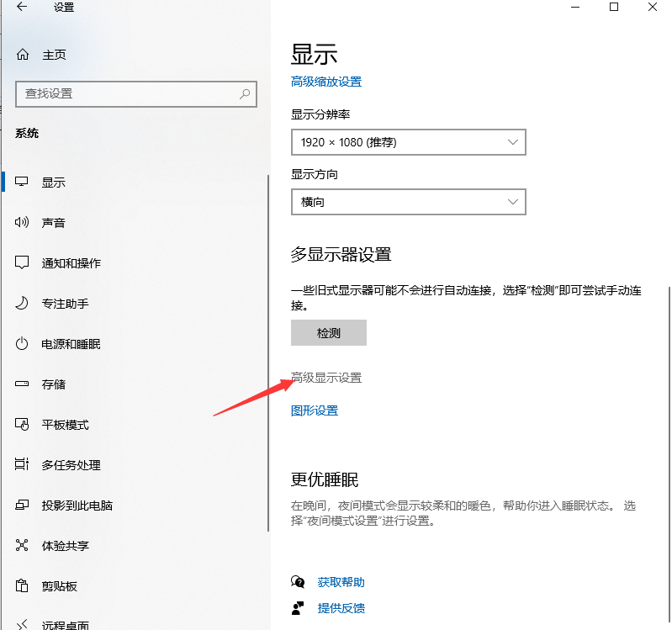Click the back arrow in Settings header
Viewport: 672px width, 630px height.
point(22,8)
